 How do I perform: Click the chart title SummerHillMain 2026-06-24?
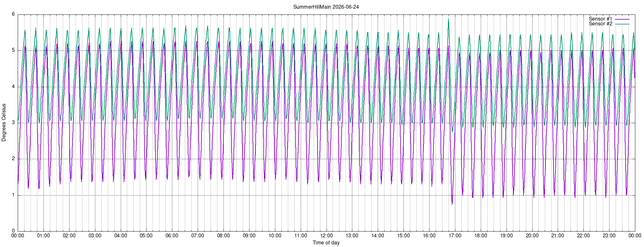click(326, 7)
